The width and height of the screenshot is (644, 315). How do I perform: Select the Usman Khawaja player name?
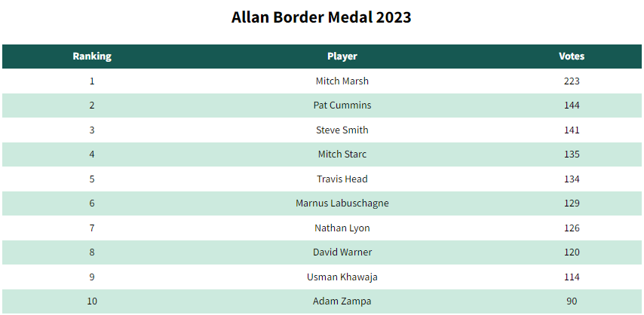pyautogui.click(x=342, y=277)
